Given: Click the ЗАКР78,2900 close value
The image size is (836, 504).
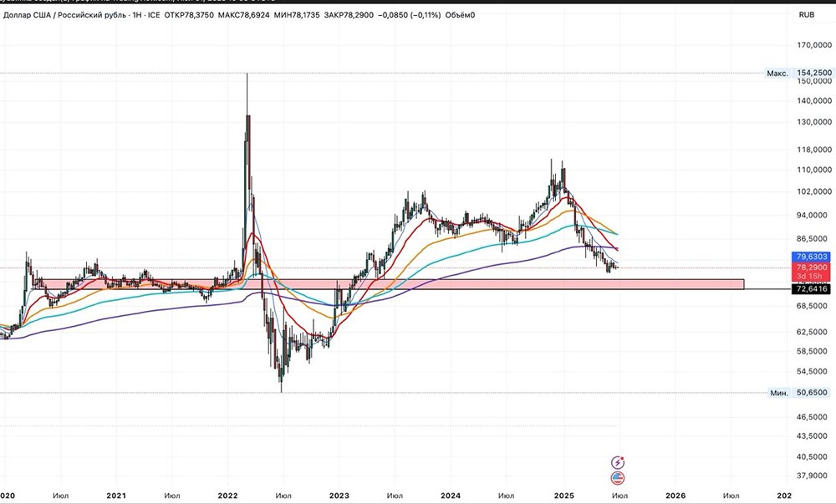Looking at the screenshot, I should [349, 15].
